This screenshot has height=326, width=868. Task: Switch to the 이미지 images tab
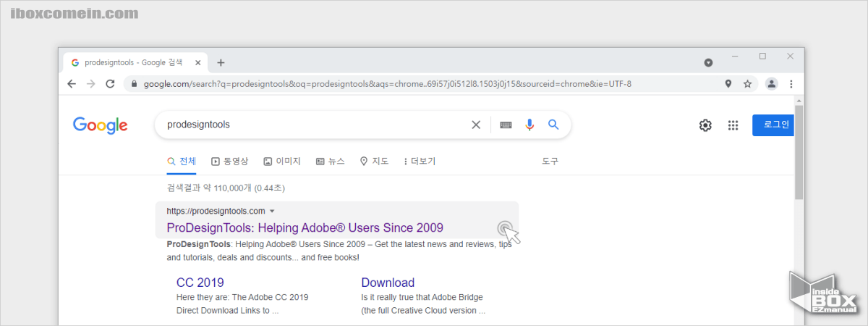(282, 161)
